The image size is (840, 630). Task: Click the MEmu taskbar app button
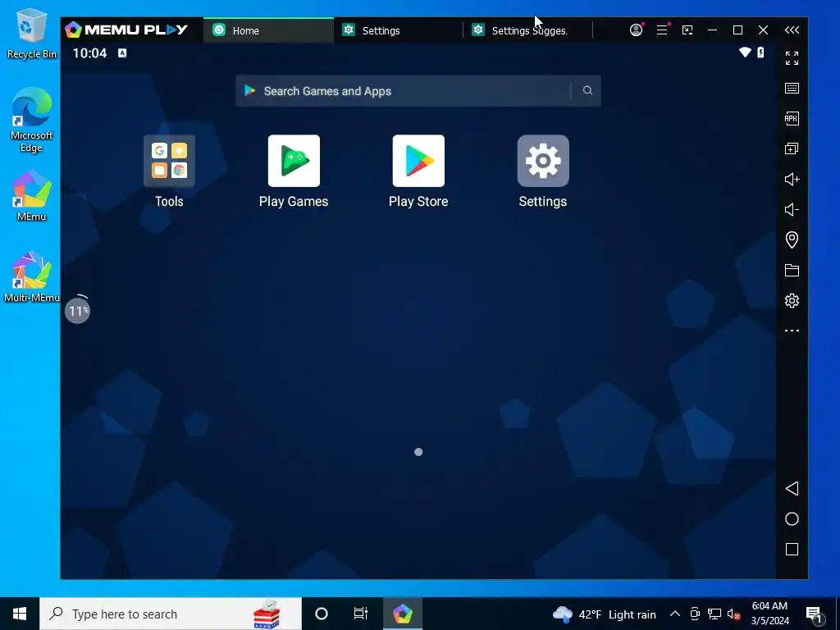402,614
